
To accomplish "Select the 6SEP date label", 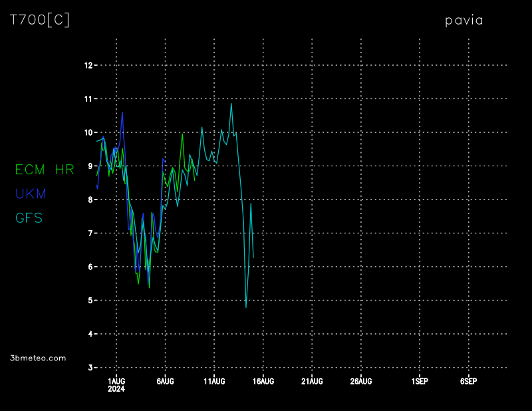I will point(468,381).
